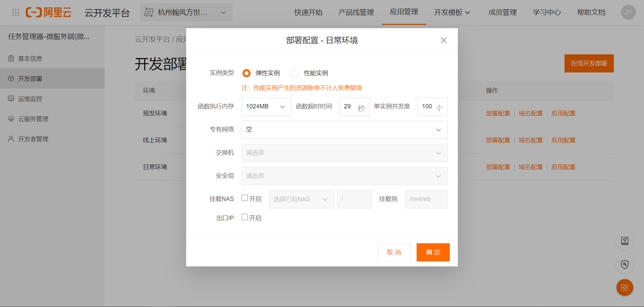
Task: Click 应用配置 link for 日常环境
Action: [563, 167]
